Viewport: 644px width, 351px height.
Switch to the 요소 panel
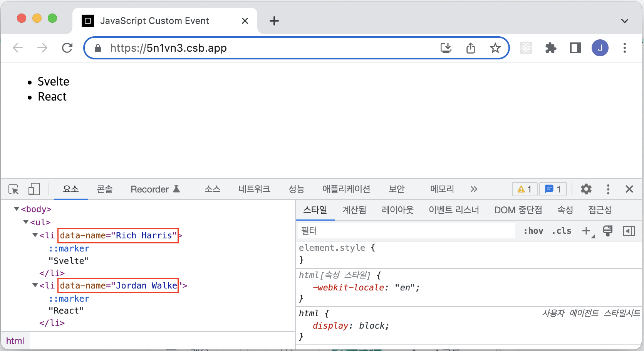pyautogui.click(x=71, y=189)
